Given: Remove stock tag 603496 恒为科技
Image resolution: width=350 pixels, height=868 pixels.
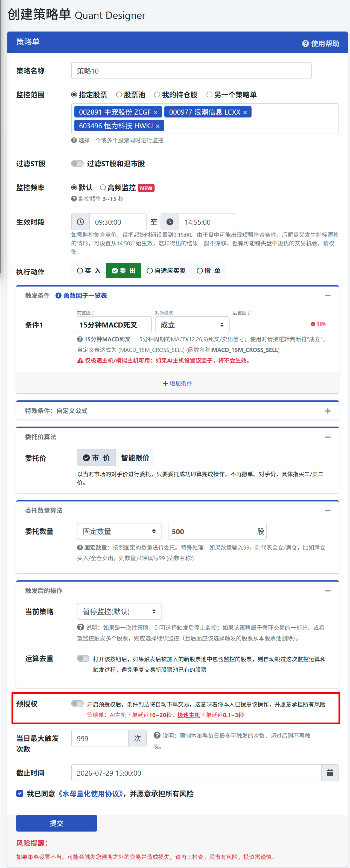Looking at the screenshot, I should coord(158,126).
